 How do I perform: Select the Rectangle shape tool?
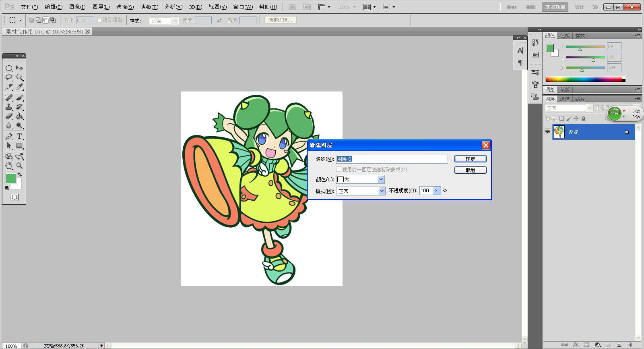click(x=19, y=145)
